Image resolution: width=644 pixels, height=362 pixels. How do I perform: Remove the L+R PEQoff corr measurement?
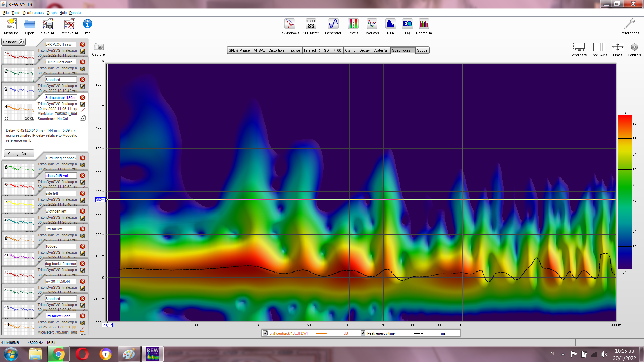click(83, 62)
